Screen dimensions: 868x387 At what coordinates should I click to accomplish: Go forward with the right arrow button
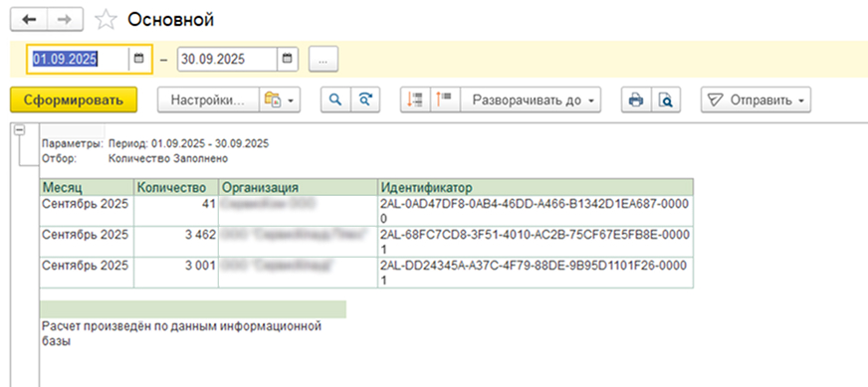coord(65,19)
